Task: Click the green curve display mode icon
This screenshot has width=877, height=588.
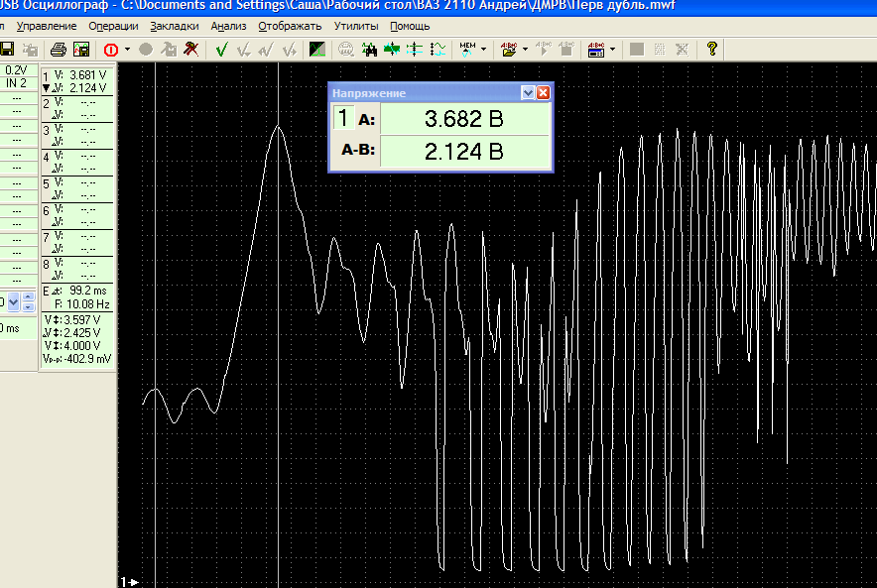Action: 317,50
